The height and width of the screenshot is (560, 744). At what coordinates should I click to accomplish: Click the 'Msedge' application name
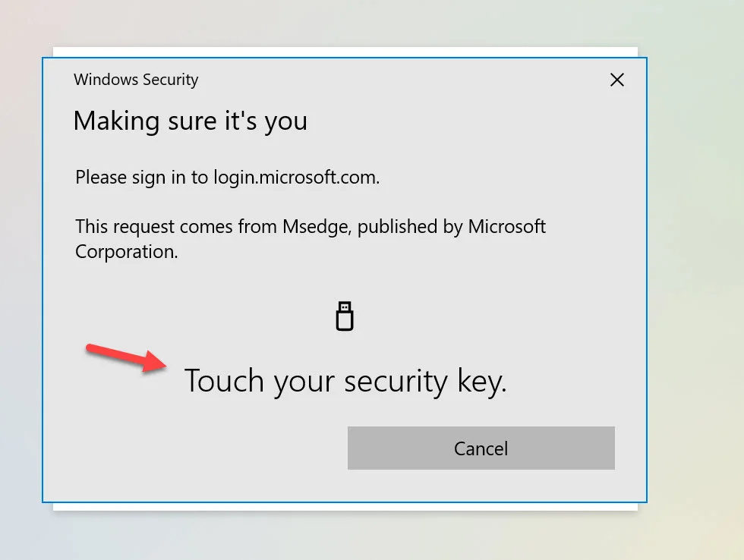[x=317, y=227]
